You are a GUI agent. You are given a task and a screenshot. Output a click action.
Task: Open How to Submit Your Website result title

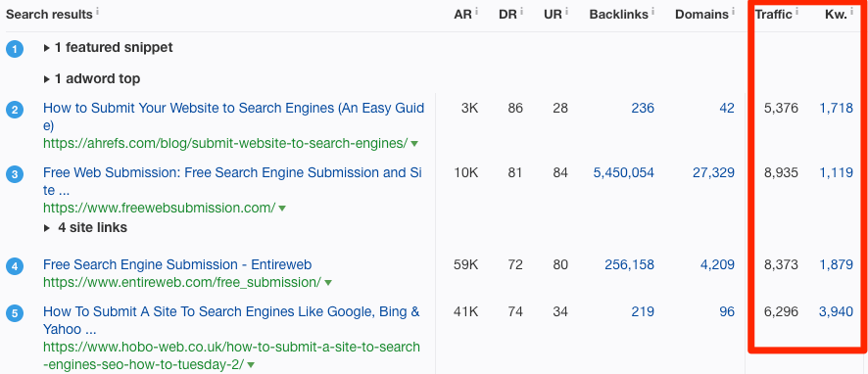233,117
